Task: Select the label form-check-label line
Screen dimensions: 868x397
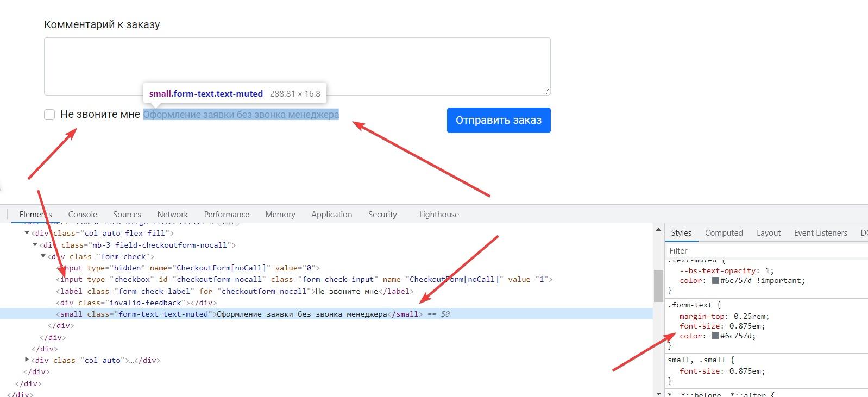Action: 235,291
